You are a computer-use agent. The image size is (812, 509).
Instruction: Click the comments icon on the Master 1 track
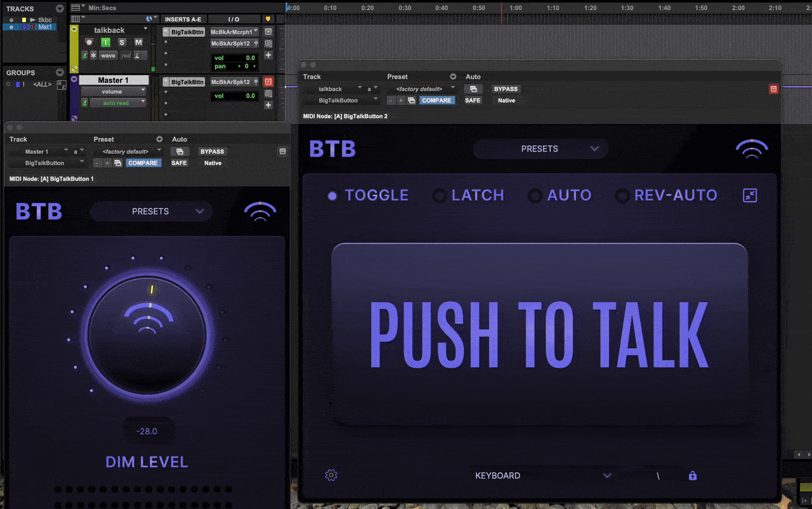[x=268, y=93]
